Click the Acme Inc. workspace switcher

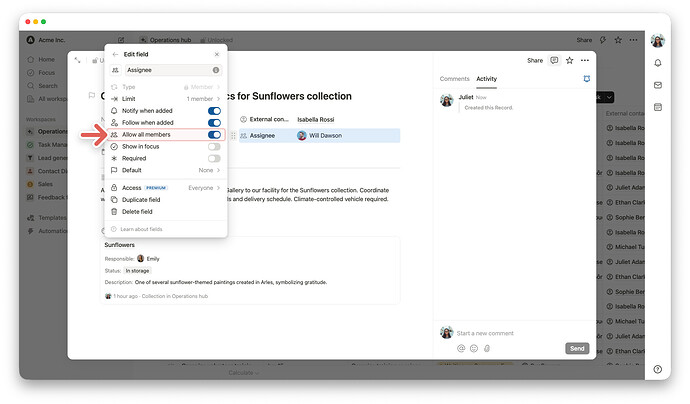tap(46, 40)
